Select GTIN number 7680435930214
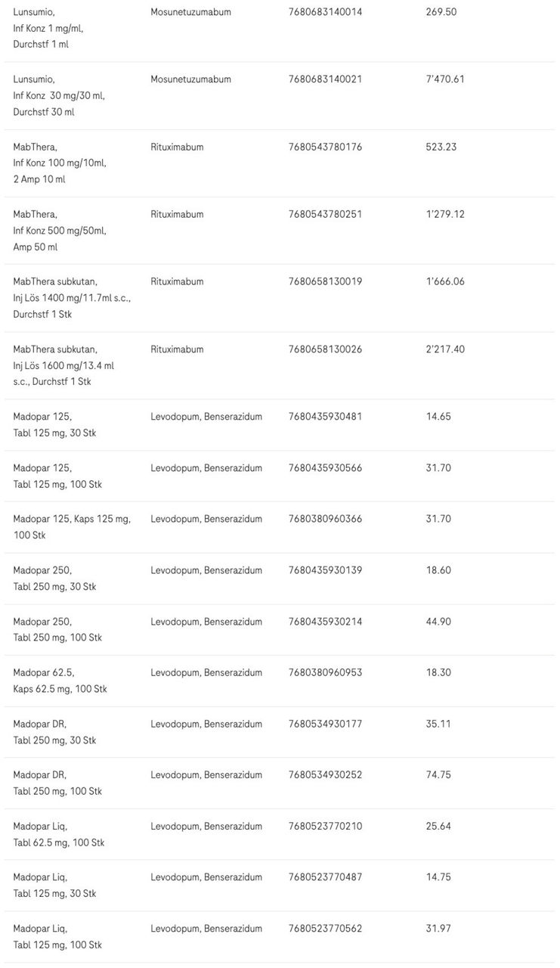 [325, 622]
